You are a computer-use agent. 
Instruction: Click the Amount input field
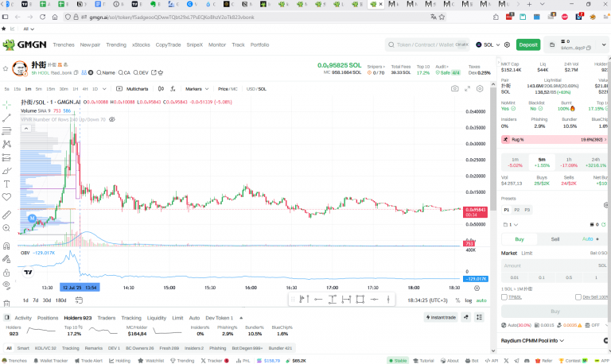pos(554,265)
